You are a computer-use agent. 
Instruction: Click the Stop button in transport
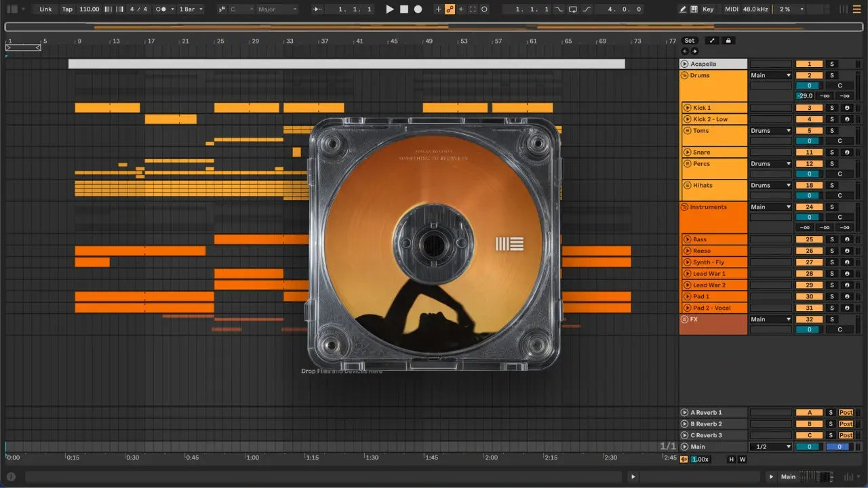pyautogui.click(x=403, y=9)
